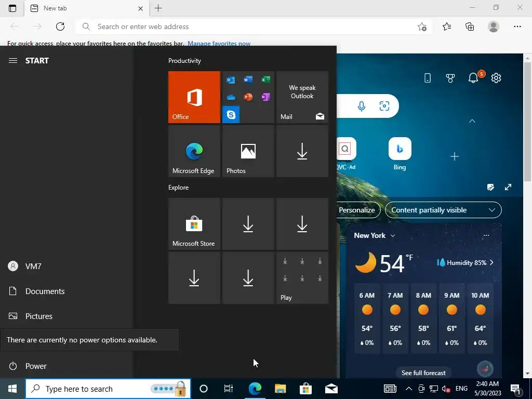Image resolution: width=532 pixels, height=399 pixels.
Task: Open News and interests taskbar icon
Action: pyautogui.click(x=390, y=389)
